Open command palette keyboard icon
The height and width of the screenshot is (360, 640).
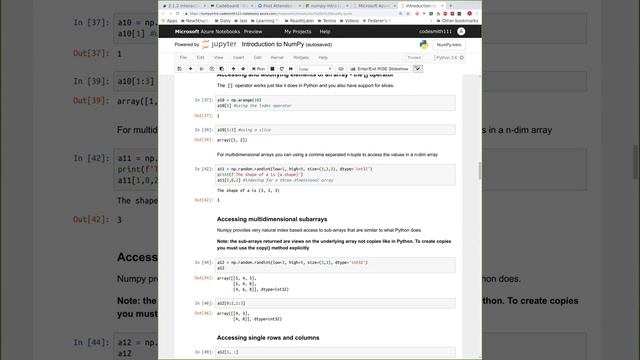click(x=341, y=69)
